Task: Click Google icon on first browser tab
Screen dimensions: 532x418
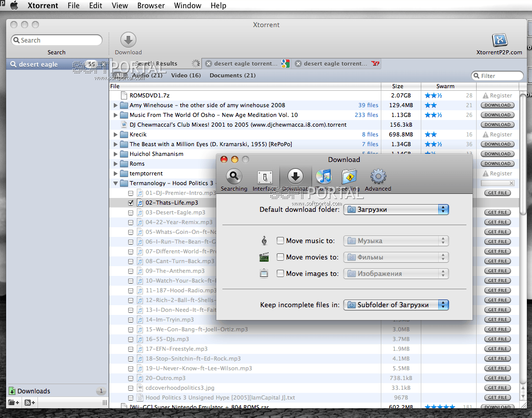Action: click(285, 64)
